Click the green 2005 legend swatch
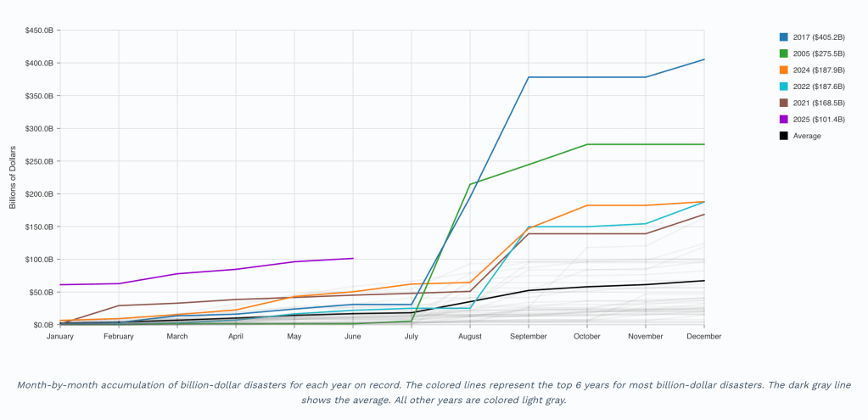 (784, 53)
